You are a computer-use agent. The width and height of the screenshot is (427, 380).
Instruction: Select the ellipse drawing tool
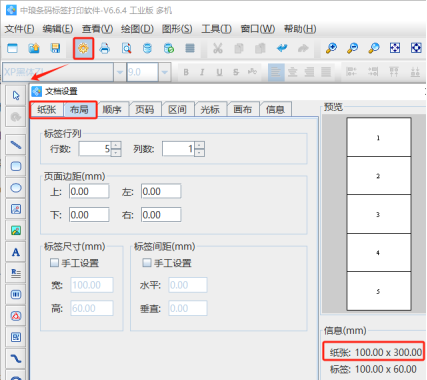(x=16, y=188)
